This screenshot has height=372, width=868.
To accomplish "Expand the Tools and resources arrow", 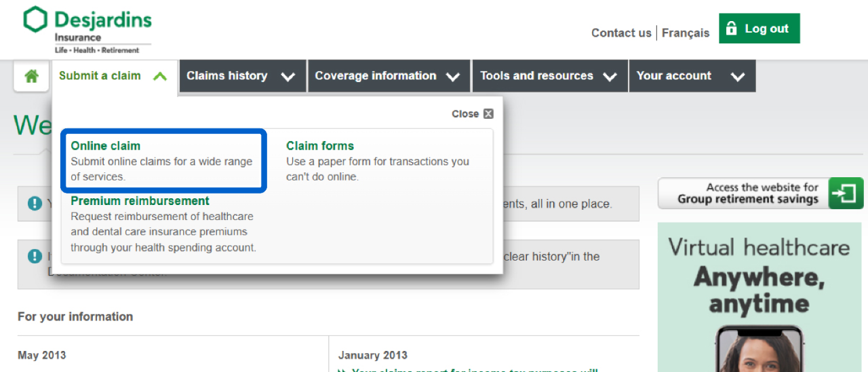I will (610, 77).
